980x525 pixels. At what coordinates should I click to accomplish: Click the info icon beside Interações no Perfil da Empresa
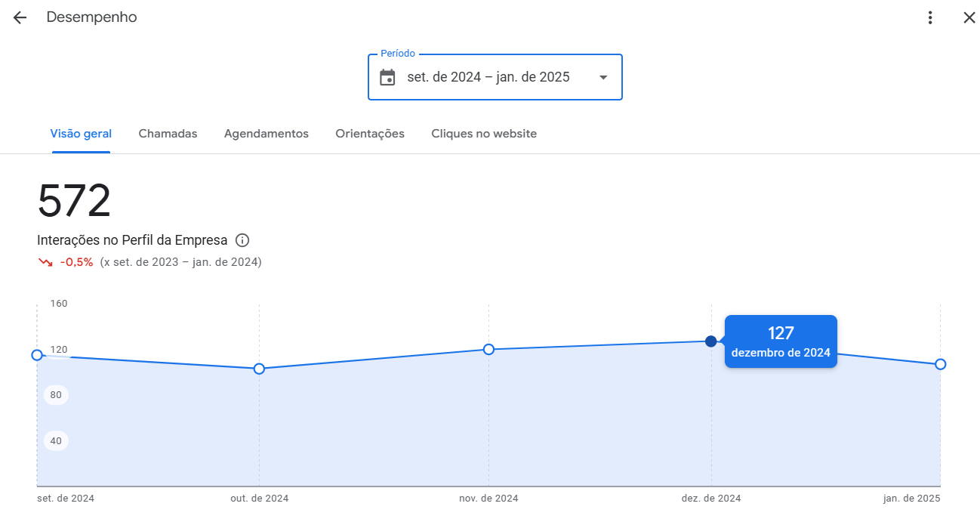[242, 240]
